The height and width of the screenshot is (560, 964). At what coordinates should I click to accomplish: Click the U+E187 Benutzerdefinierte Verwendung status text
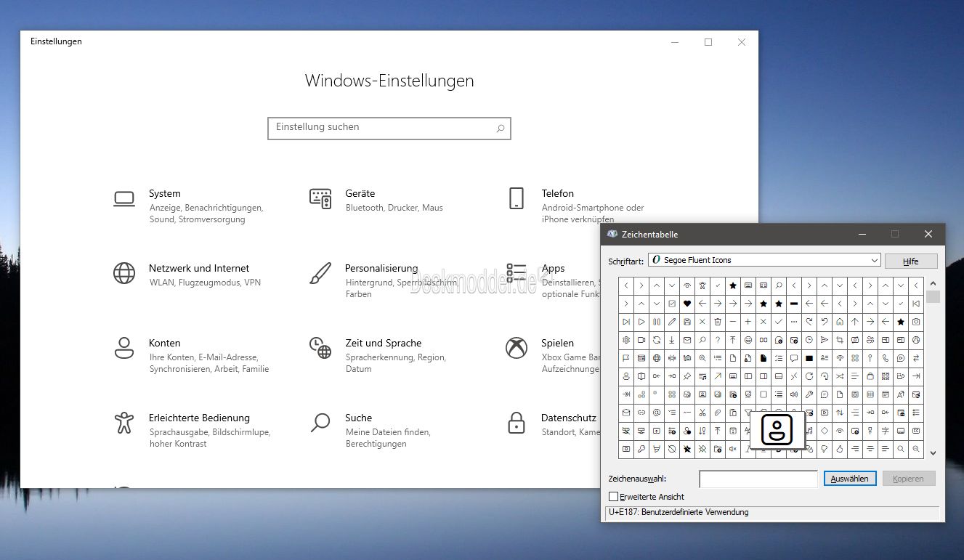pyautogui.click(x=679, y=512)
